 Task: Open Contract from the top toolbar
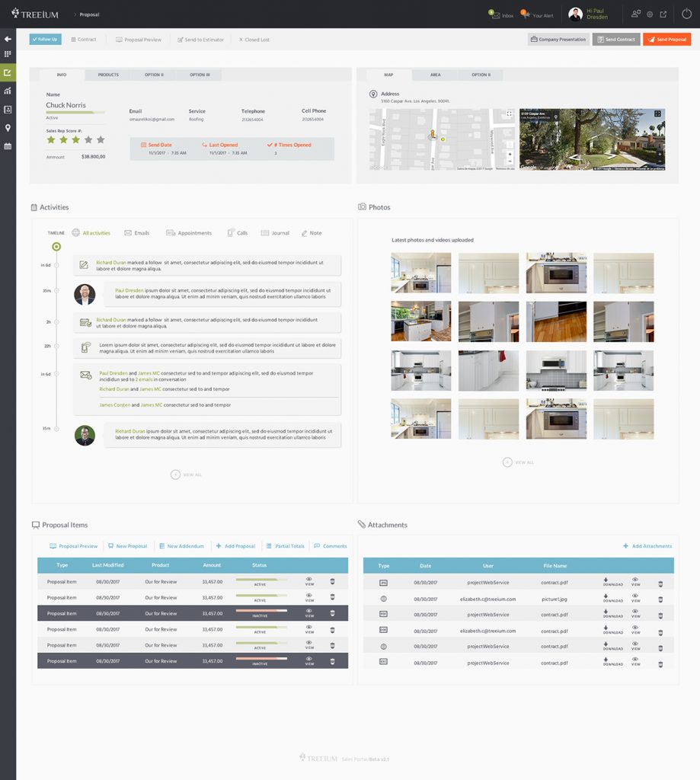point(84,40)
